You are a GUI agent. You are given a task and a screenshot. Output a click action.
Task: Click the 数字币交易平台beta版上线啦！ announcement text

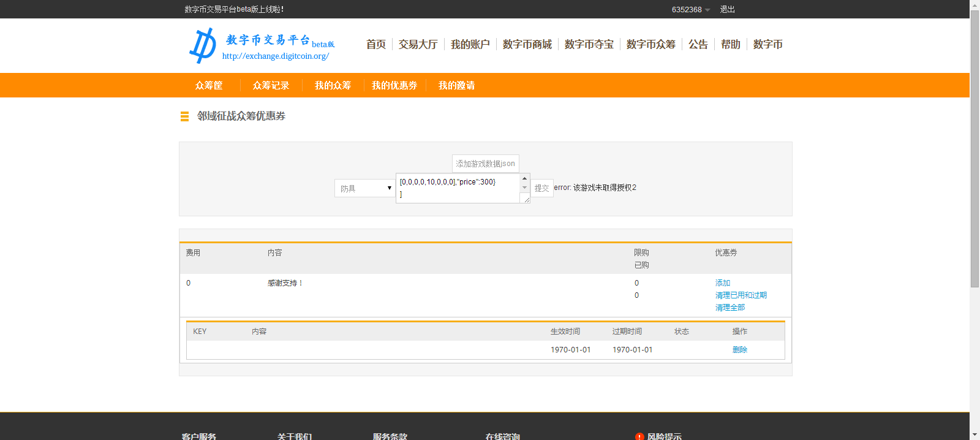click(234, 10)
